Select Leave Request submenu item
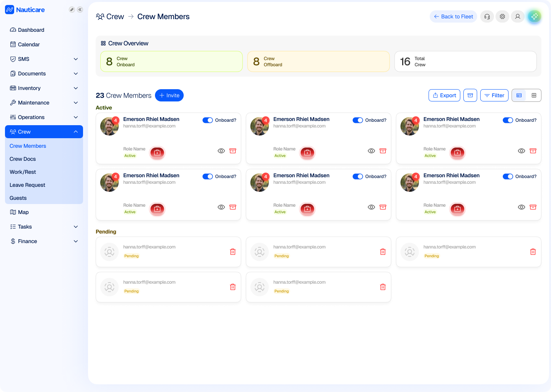The image size is (551, 392). [27, 185]
